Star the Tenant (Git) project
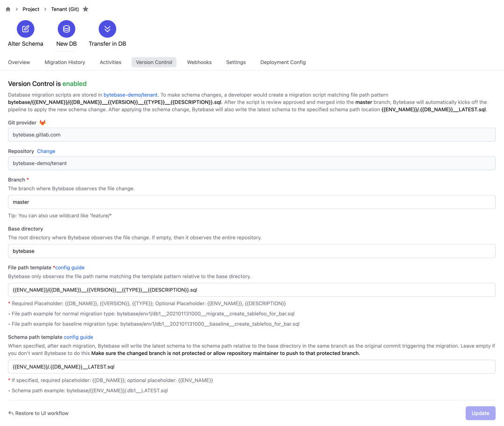The image size is (504, 426). 85,9
